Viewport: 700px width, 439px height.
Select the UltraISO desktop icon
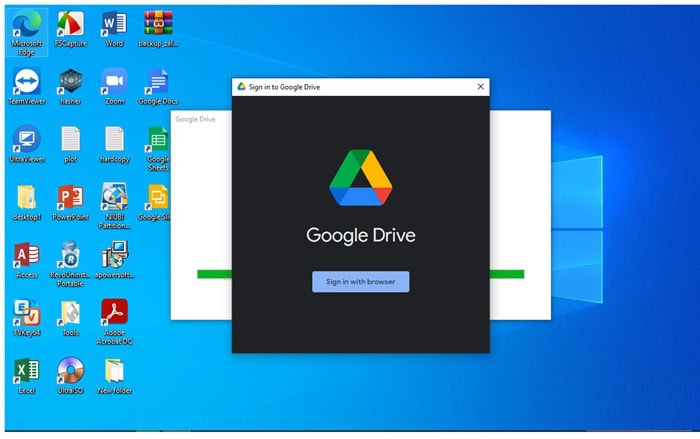pos(70,372)
